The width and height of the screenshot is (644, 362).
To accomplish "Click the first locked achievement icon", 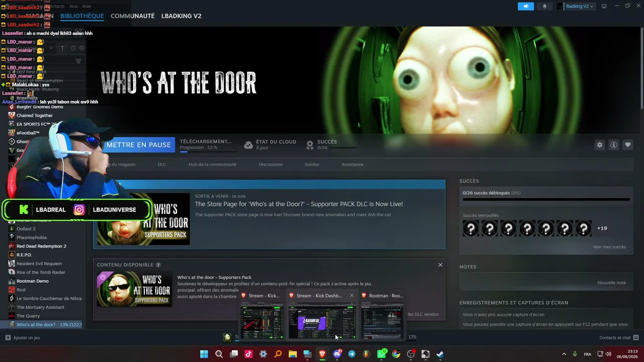I will [471, 229].
